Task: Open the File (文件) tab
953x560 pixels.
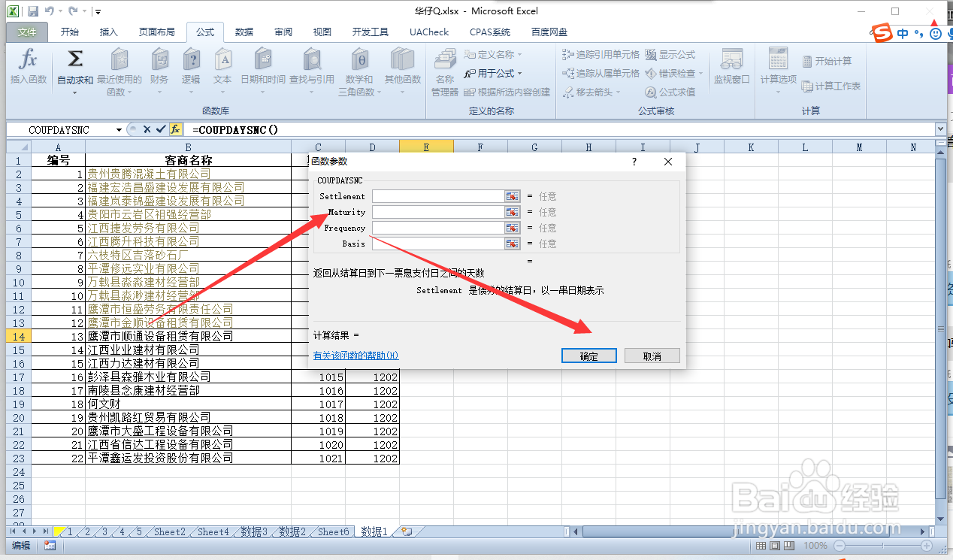Action: point(27,32)
